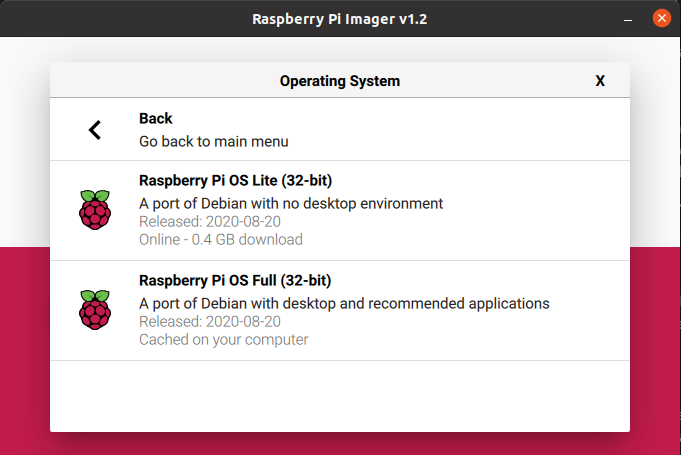Click the Operating System dialog header
The height and width of the screenshot is (455, 681).
340,80
